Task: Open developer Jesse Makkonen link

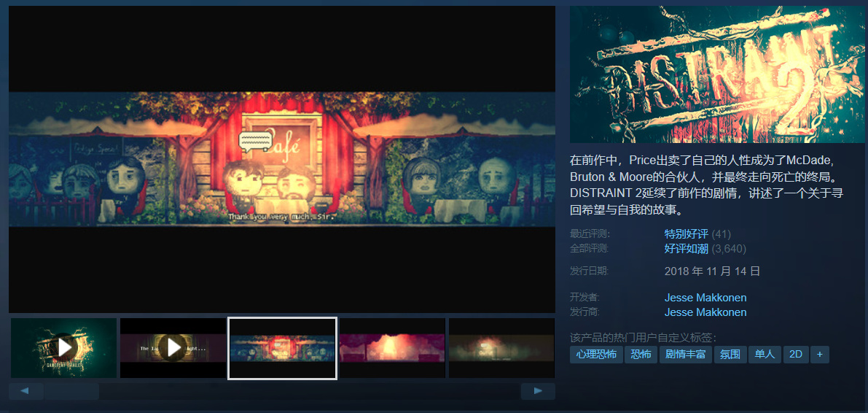Action: click(x=705, y=298)
